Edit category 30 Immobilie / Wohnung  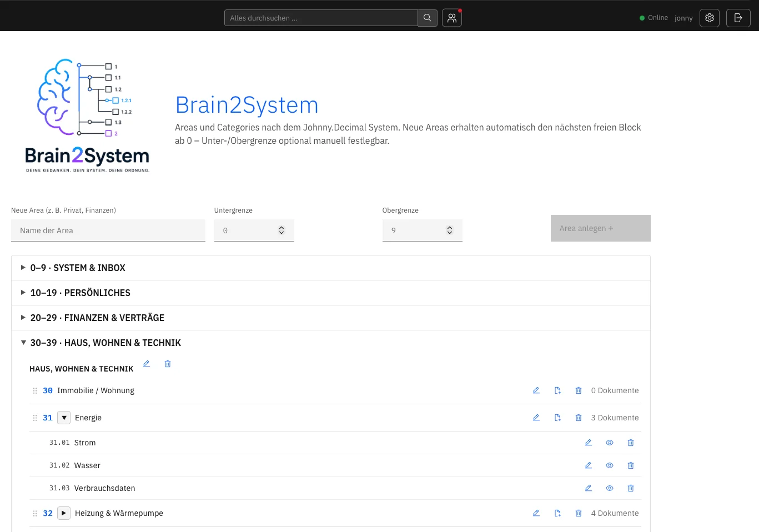(536, 390)
